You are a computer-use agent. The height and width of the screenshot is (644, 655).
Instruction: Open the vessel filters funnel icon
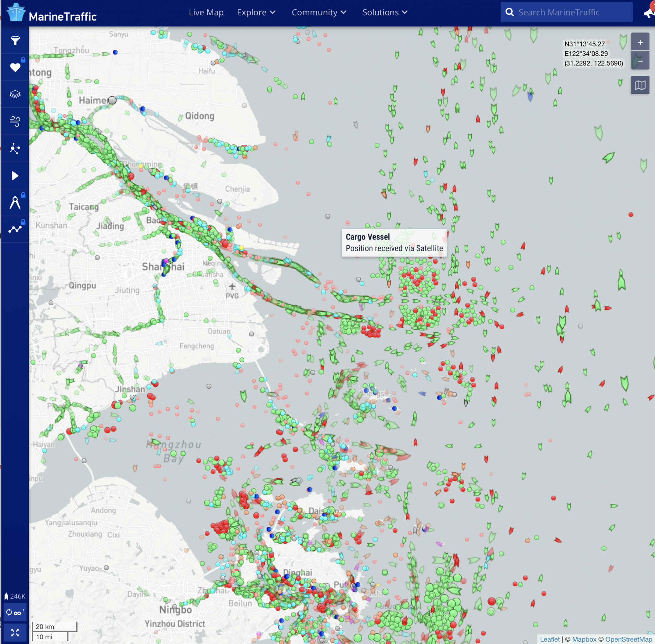tap(15, 41)
